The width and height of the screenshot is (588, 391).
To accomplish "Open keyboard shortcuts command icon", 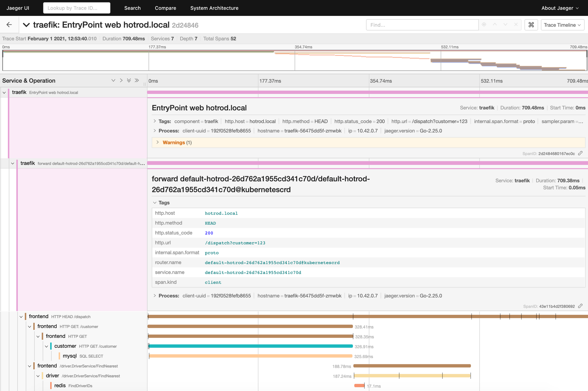I will (531, 25).
